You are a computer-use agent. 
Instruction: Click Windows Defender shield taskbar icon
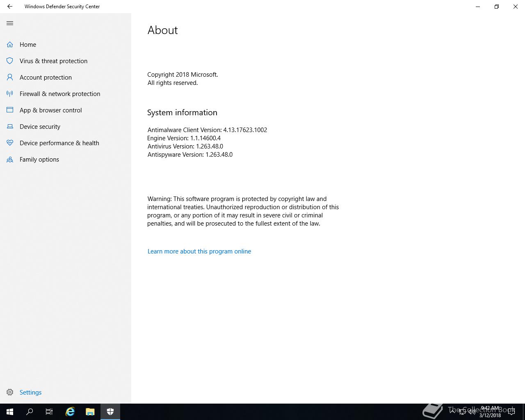(110, 412)
